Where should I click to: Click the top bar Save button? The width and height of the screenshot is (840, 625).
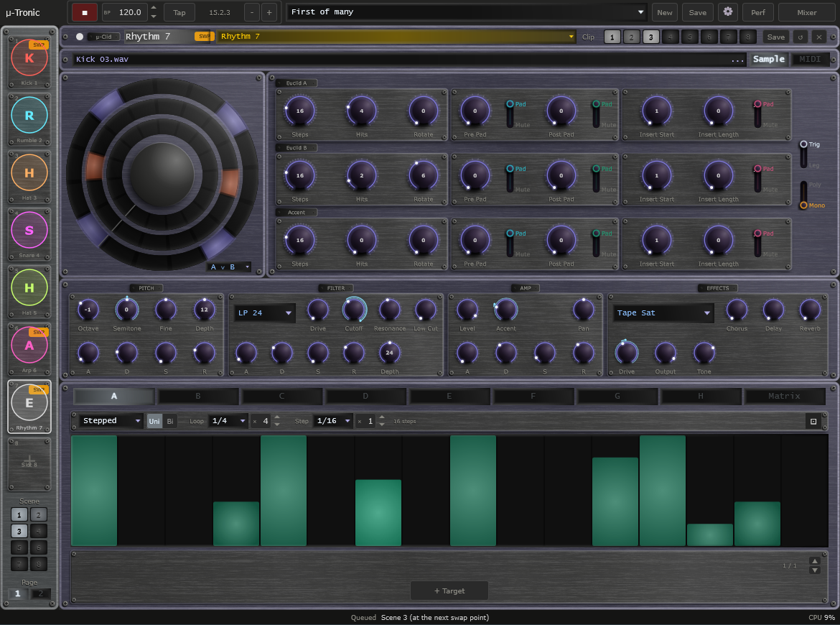tap(698, 12)
